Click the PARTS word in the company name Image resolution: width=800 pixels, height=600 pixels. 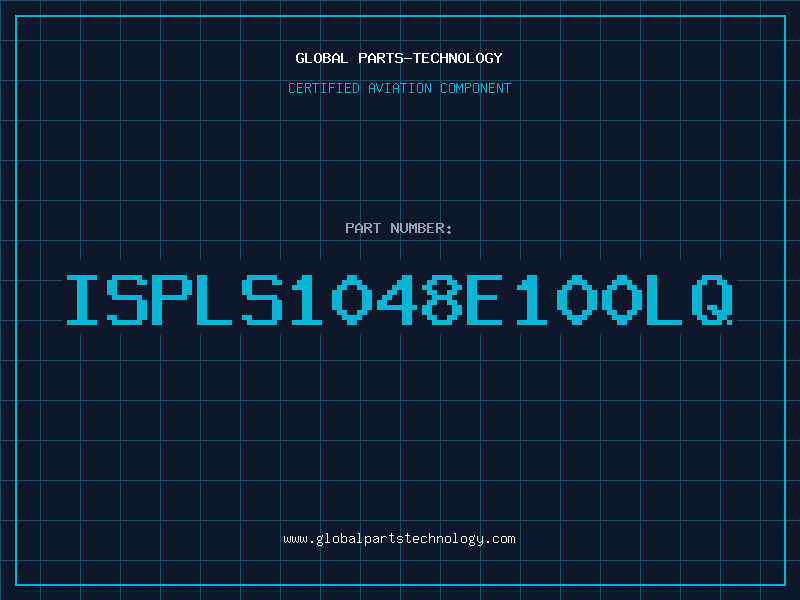(381, 58)
